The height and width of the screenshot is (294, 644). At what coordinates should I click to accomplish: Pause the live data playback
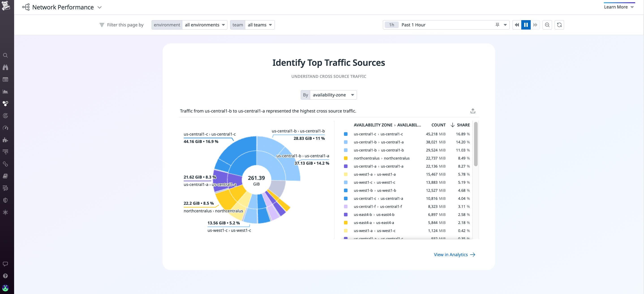526,25
